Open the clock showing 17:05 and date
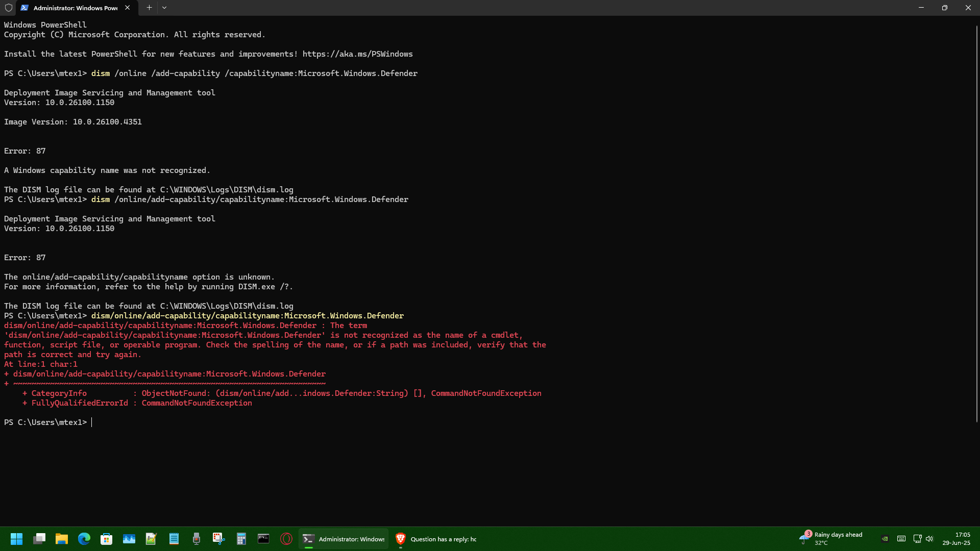Viewport: 980px width, 551px height. click(x=956, y=539)
